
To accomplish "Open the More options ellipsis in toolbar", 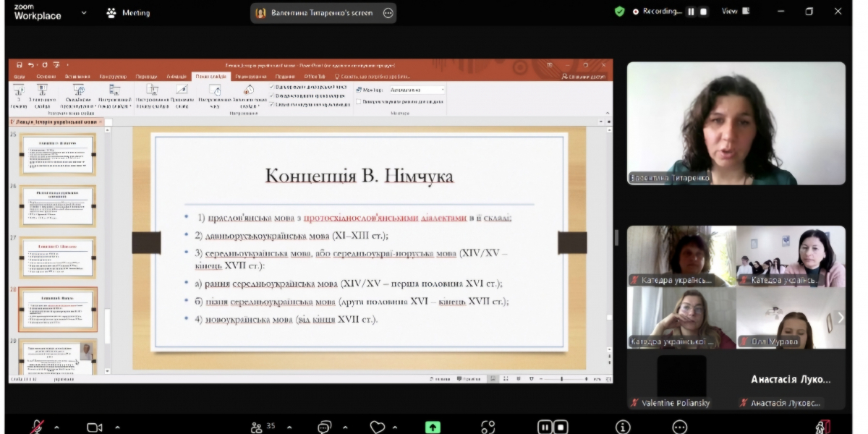I will pyautogui.click(x=679, y=427).
